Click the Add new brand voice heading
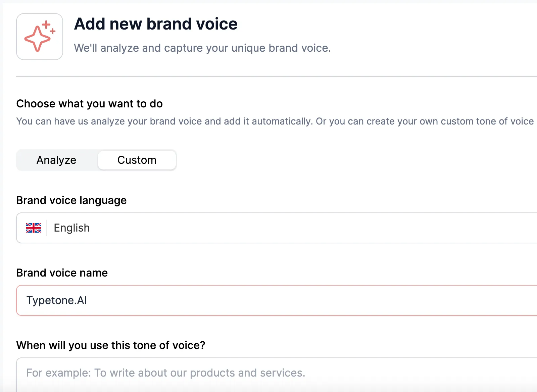The width and height of the screenshot is (537, 392). click(x=156, y=23)
